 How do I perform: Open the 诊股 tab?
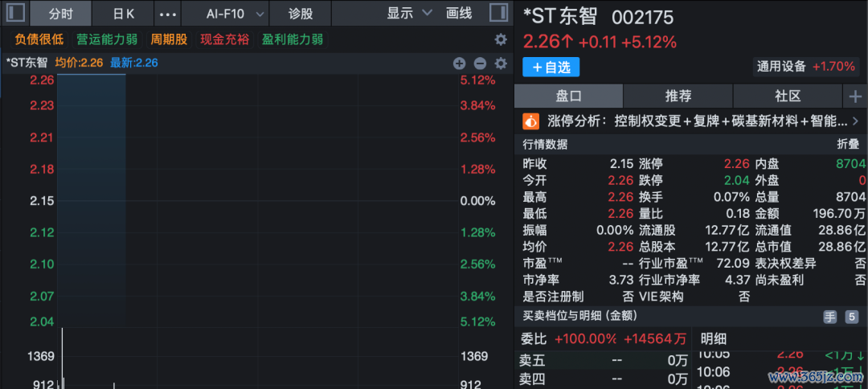pyautogui.click(x=301, y=14)
